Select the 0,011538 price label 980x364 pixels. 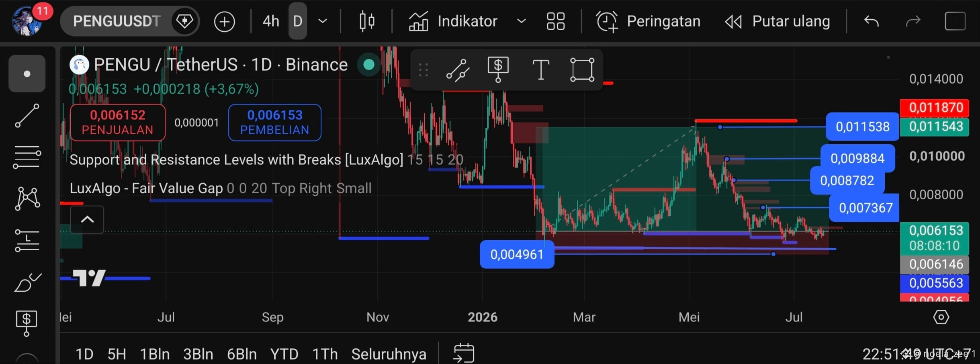862,127
